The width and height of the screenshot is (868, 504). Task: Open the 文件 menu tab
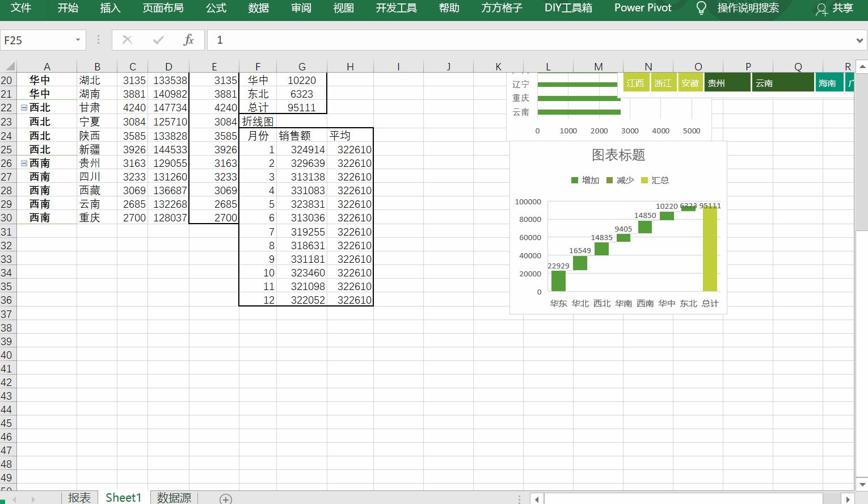(21, 8)
